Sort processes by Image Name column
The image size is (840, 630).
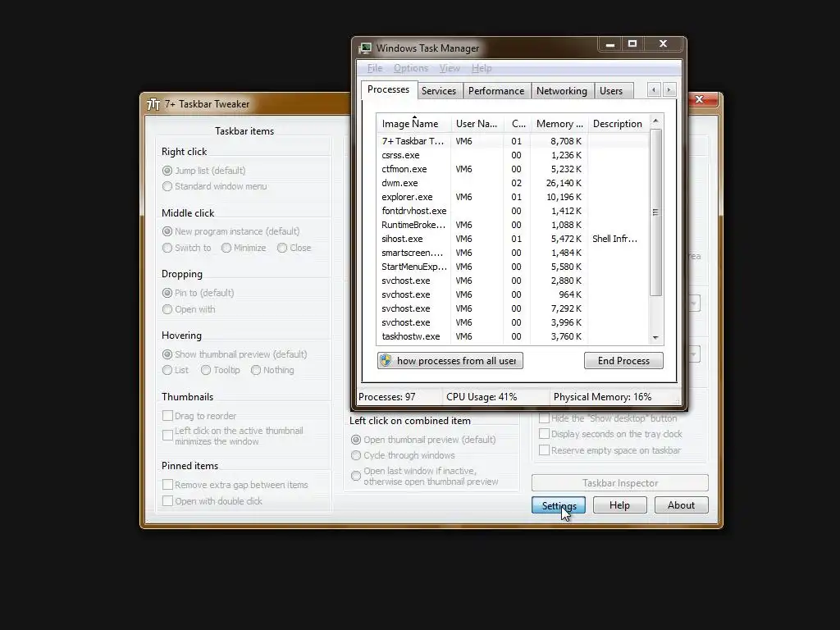[413, 124]
